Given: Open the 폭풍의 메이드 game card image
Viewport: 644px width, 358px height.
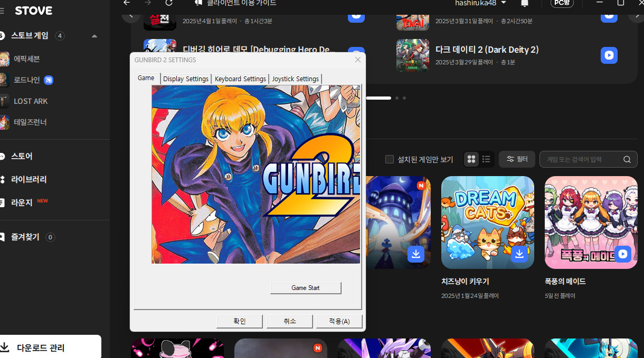Looking at the screenshot, I should 591,222.
